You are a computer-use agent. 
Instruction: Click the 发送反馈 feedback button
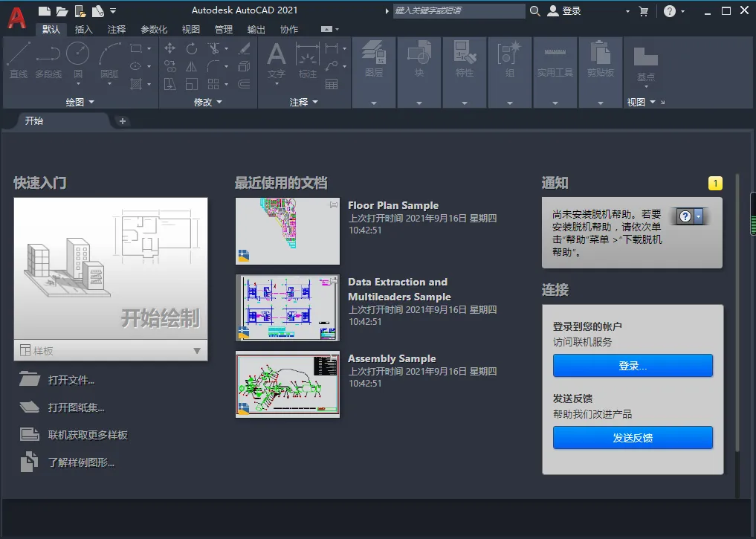click(x=632, y=437)
